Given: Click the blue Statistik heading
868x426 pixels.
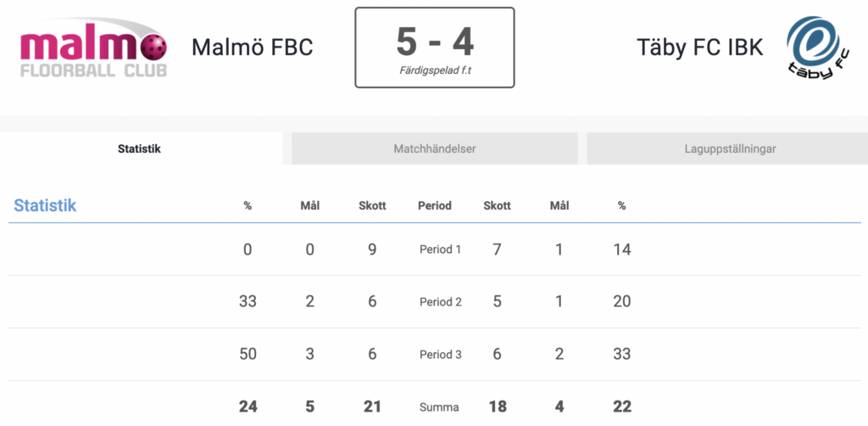Looking at the screenshot, I should tap(45, 205).
